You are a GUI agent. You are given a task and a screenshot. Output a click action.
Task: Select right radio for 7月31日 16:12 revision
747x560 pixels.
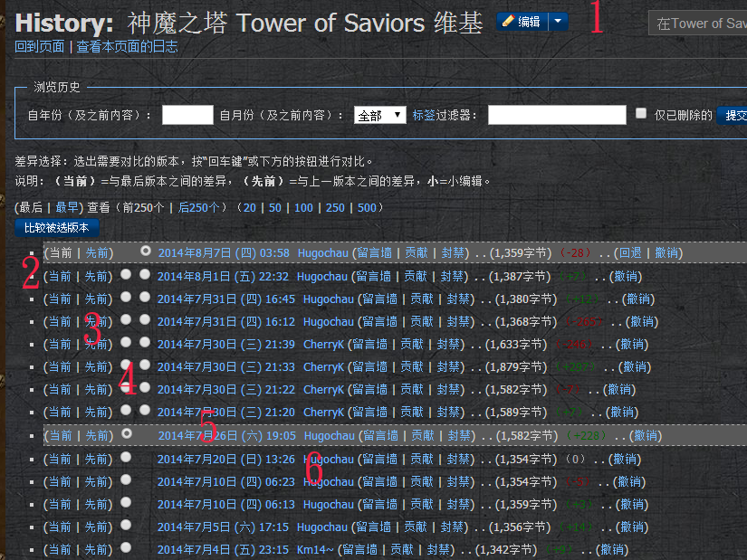(x=145, y=319)
